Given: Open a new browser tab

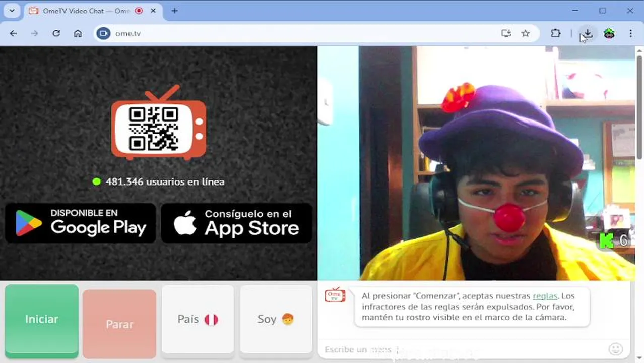Looking at the screenshot, I should [x=174, y=11].
